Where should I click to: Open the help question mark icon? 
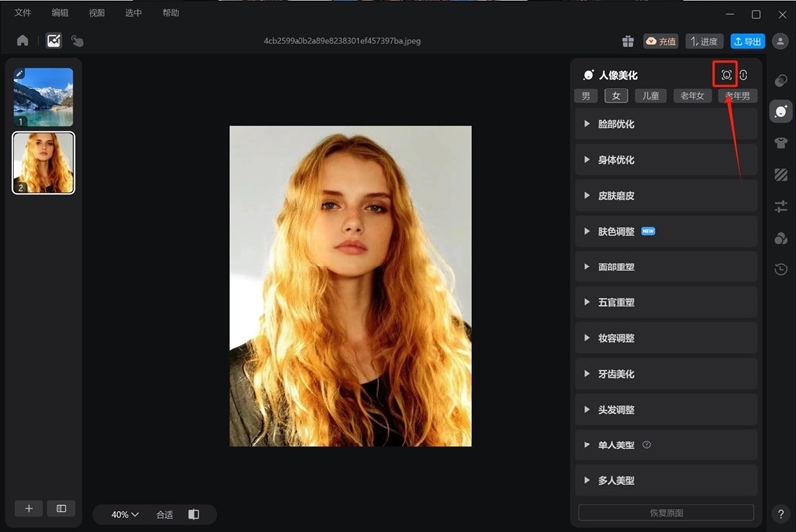[781, 514]
